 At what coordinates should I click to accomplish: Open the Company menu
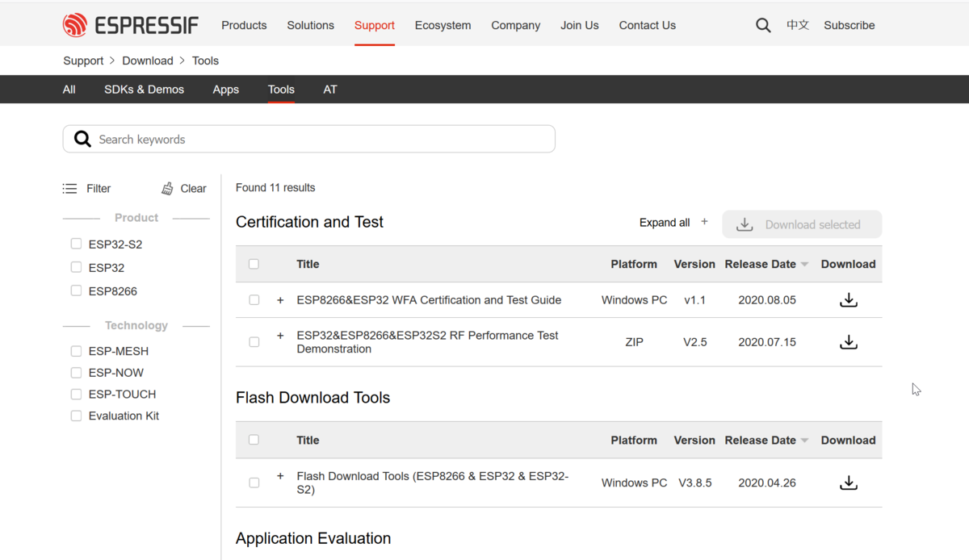[515, 25]
